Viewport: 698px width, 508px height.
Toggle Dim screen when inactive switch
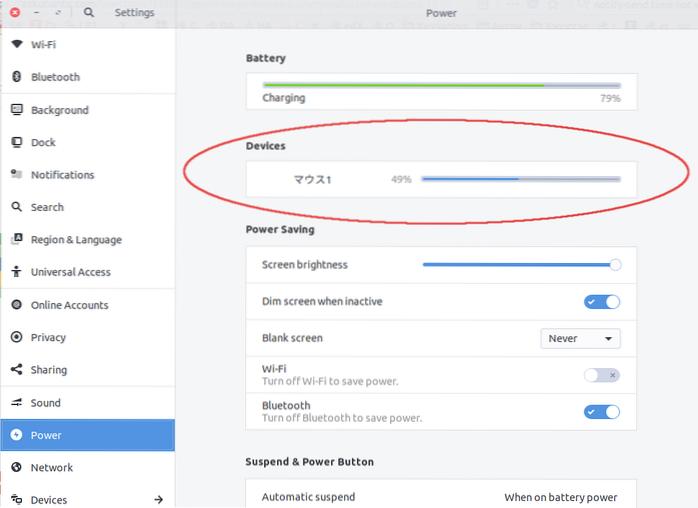(602, 301)
